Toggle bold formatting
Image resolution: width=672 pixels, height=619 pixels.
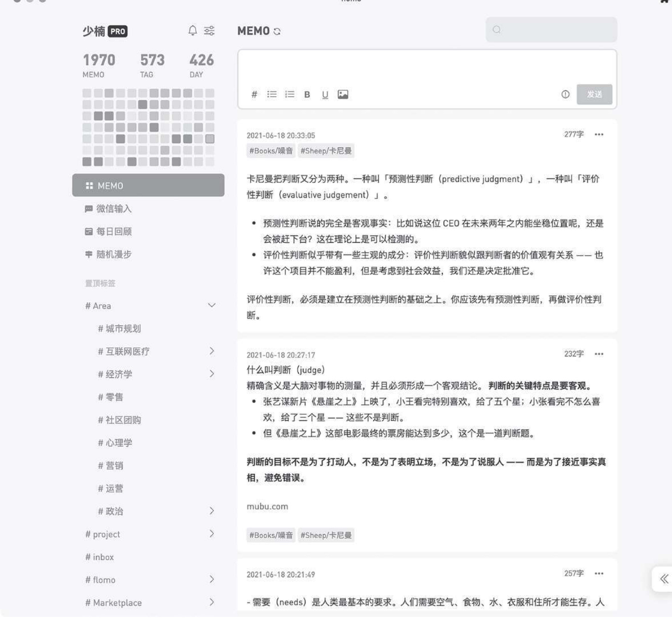pyautogui.click(x=307, y=95)
